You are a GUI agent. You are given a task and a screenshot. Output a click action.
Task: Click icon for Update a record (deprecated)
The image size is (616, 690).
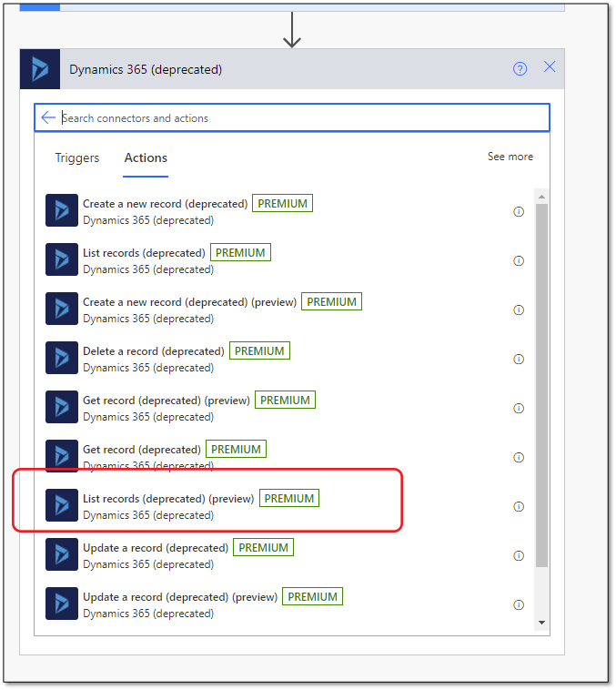(62, 554)
